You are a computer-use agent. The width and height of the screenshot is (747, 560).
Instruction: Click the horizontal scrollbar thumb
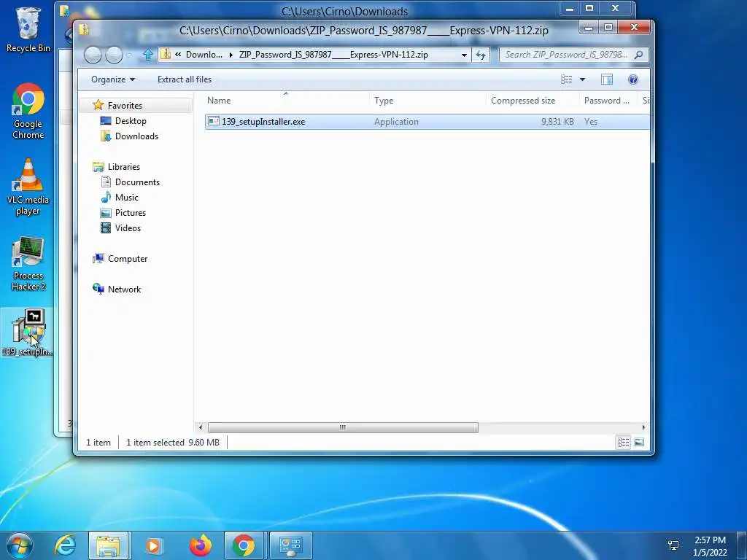click(343, 427)
